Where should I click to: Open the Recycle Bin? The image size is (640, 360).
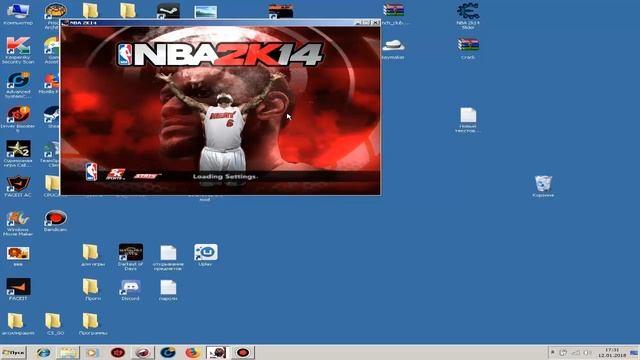point(543,186)
